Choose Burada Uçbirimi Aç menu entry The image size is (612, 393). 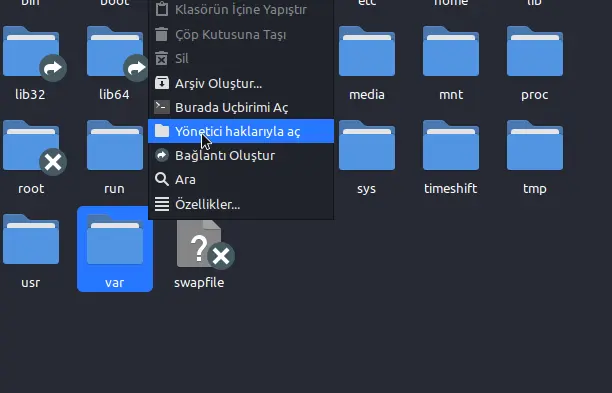tap(241, 107)
